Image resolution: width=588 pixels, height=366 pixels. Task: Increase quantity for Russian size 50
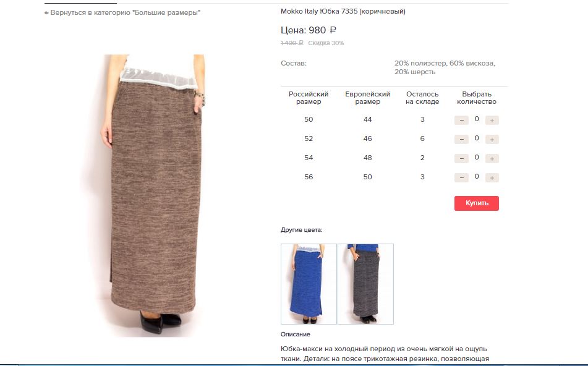coord(492,121)
